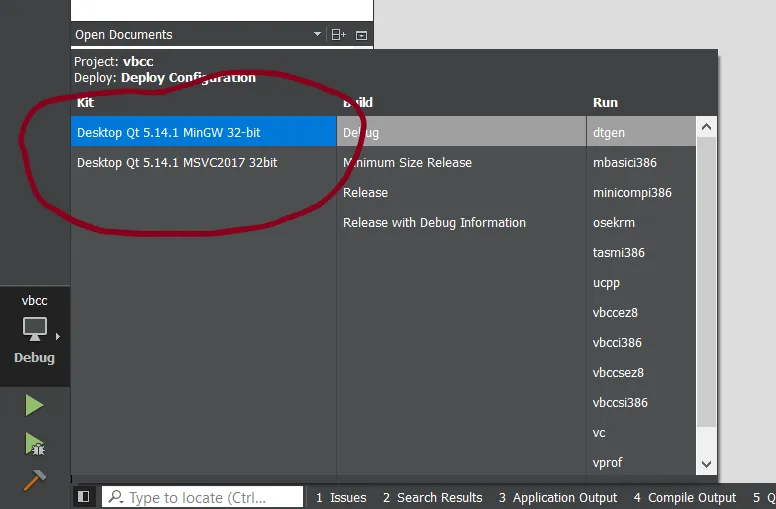Image resolution: width=776 pixels, height=509 pixels.
Task: Select osekrm run configuration
Action: 641,223
